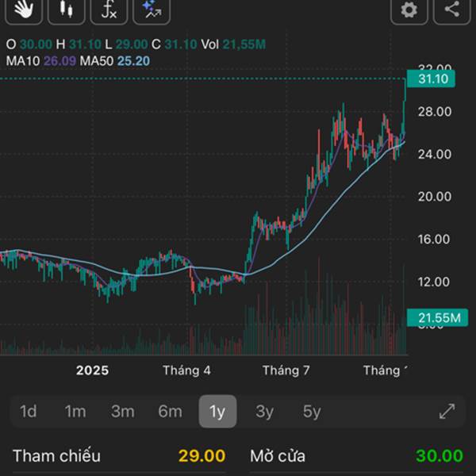Image resolution: width=476 pixels, height=476 pixels.
Task: Open the fx indicators menu
Action: [109, 9]
